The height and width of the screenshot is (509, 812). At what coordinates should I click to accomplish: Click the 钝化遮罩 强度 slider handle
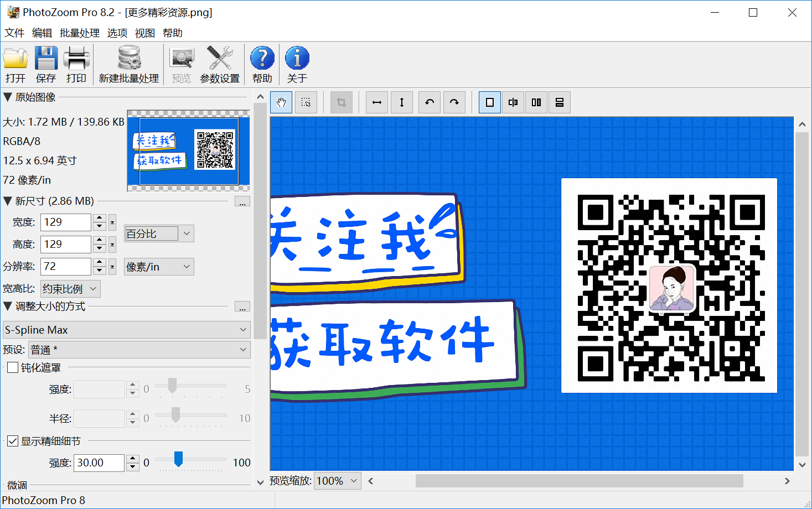point(172,385)
